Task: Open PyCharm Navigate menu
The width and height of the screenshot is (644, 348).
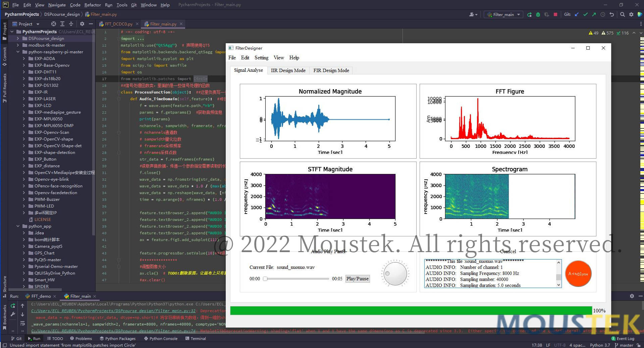Action: (57, 5)
